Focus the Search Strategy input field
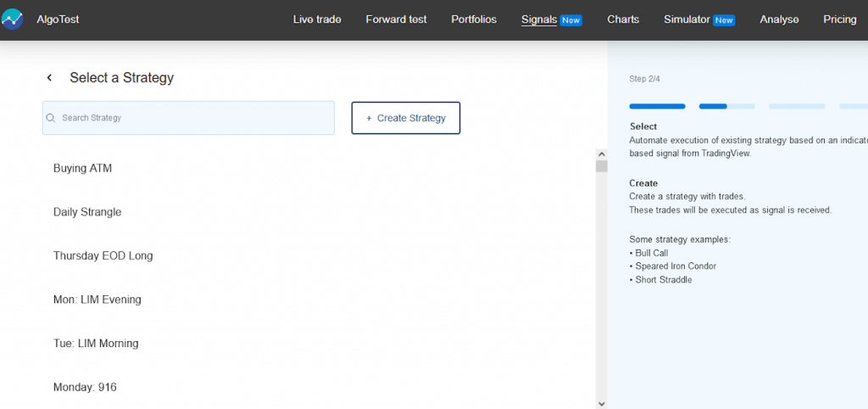This screenshot has height=409, width=868. click(195, 118)
